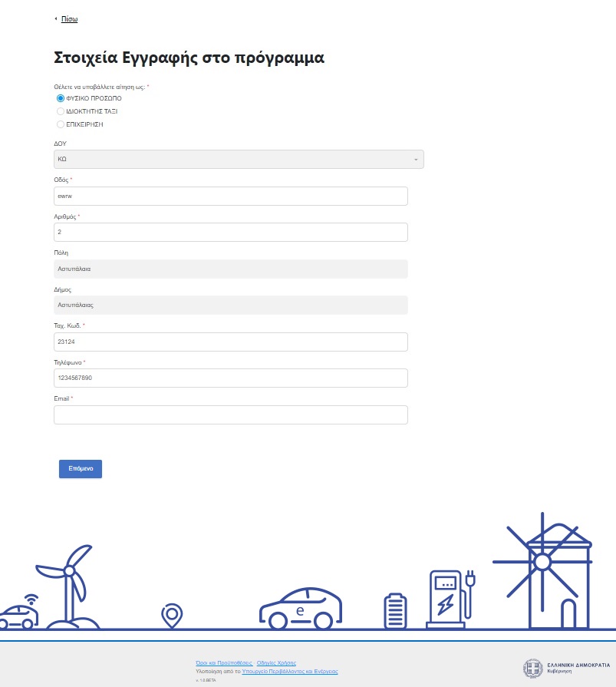Click the map location pin icon
Image resolution: width=616 pixels, height=687 pixels.
(x=171, y=615)
